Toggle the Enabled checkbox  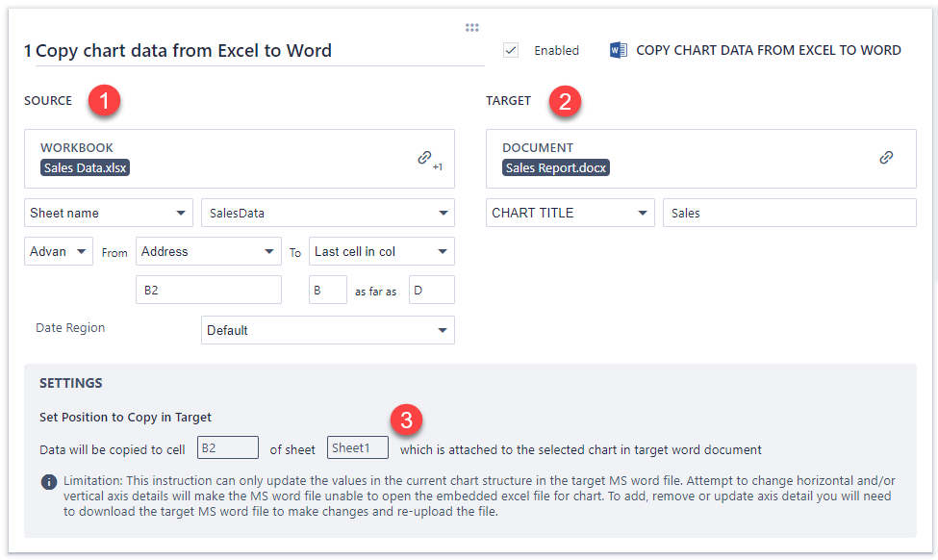click(511, 50)
